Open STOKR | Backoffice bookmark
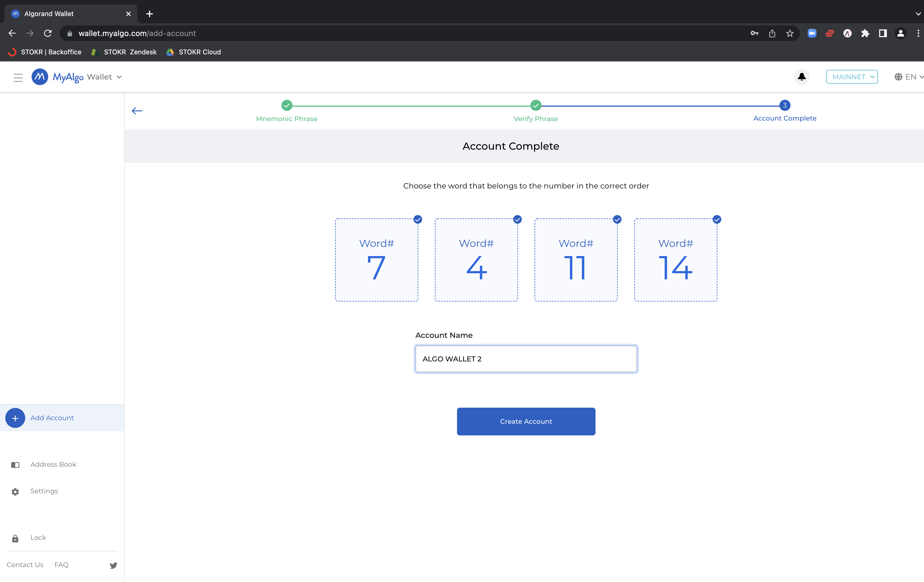Viewport: 924px width, 582px height. click(45, 52)
